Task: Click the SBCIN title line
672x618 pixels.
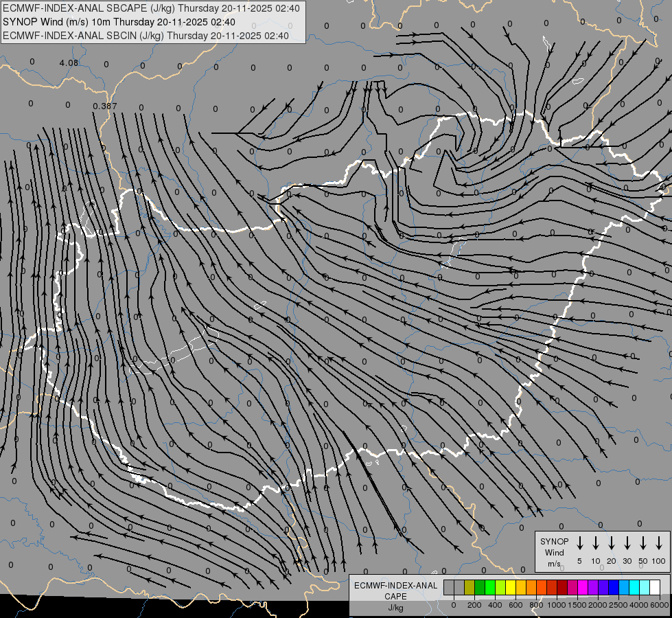Action: tap(146, 36)
